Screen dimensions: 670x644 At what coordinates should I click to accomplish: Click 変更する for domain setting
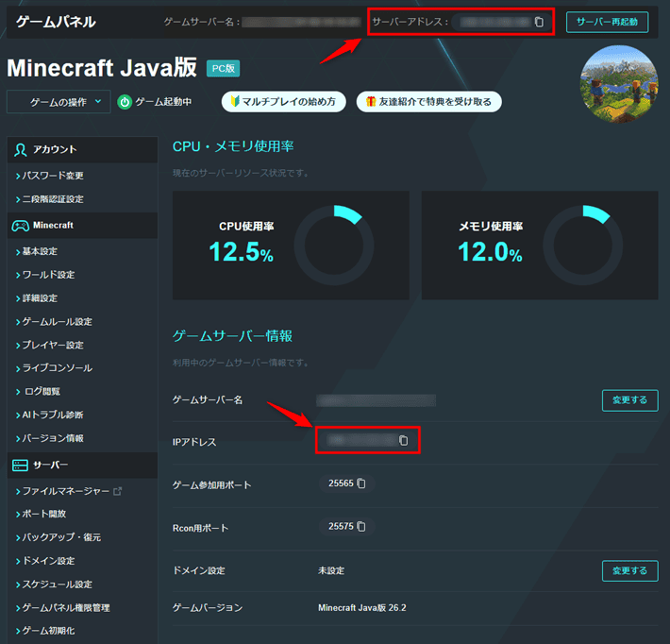point(629,571)
